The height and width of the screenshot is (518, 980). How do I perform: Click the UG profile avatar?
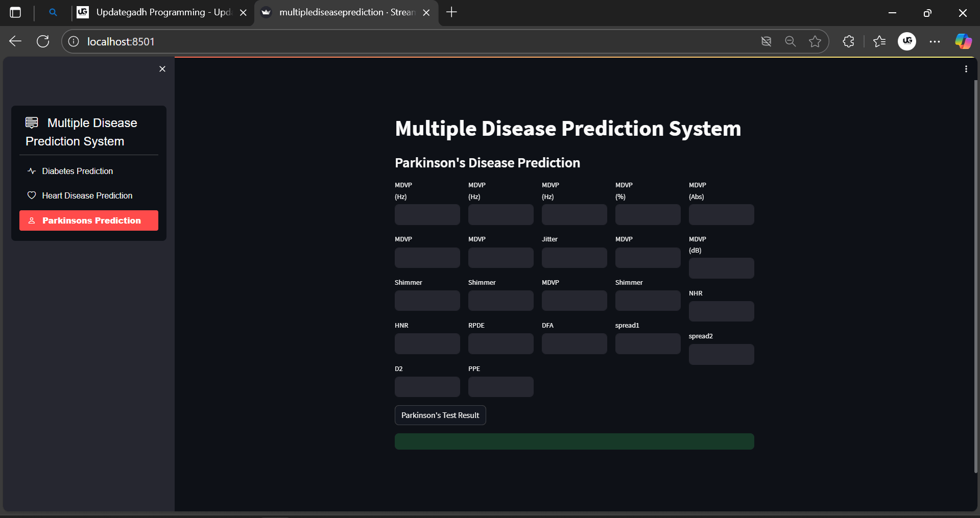click(907, 41)
